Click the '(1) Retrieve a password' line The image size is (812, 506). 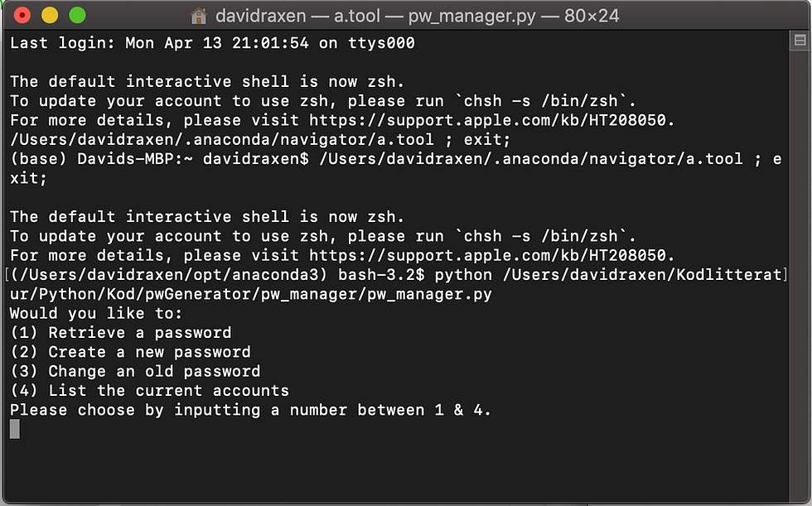pyautogui.click(x=121, y=333)
